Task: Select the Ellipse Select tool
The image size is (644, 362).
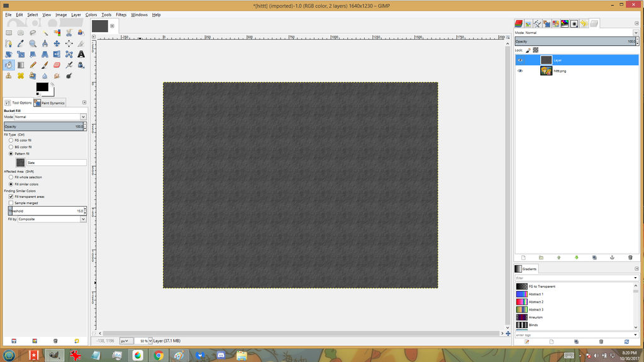Action: click(21, 33)
